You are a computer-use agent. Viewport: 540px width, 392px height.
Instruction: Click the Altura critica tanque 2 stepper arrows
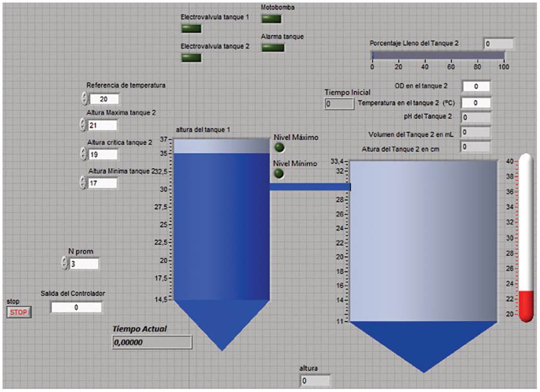[83, 154]
